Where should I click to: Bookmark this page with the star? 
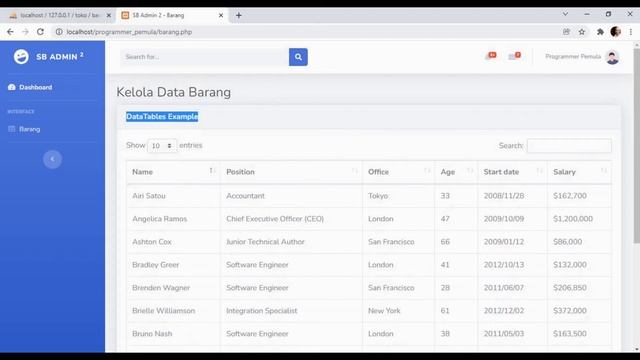(x=582, y=31)
